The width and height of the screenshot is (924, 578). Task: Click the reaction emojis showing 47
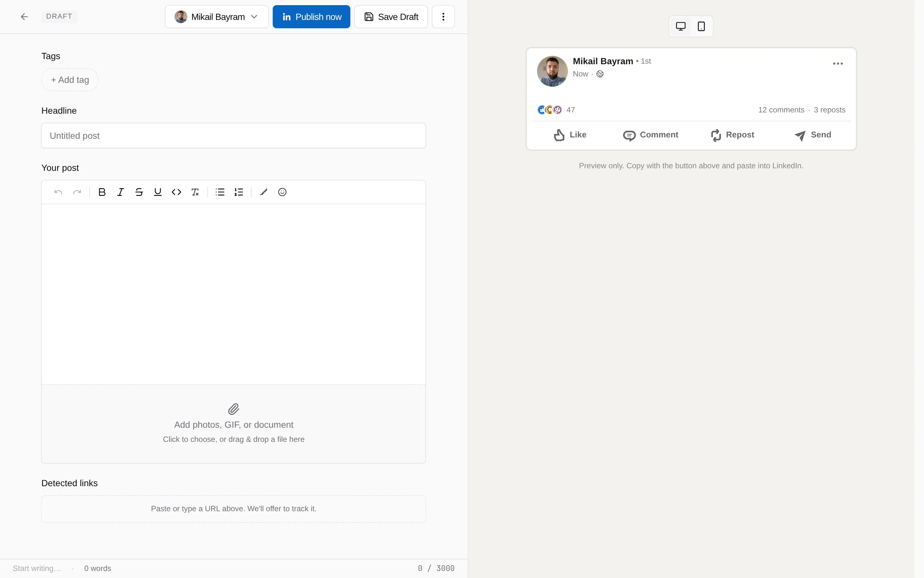pos(556,110)
